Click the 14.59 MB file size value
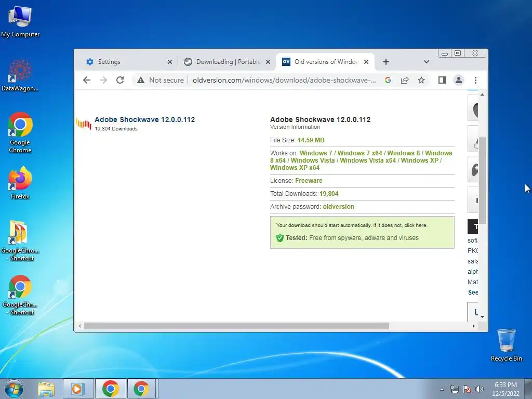This screenshot has width=532, height=399. point(311,140)
